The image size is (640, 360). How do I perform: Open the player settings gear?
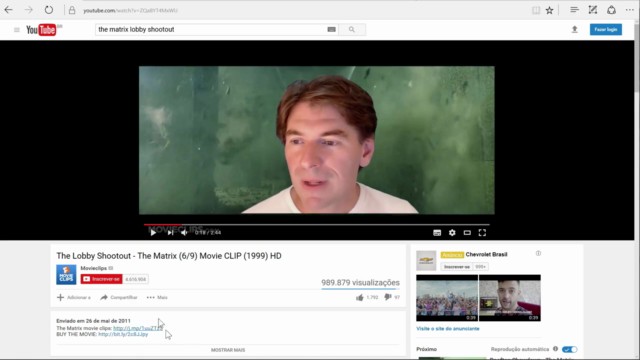(x=452, y=233)
